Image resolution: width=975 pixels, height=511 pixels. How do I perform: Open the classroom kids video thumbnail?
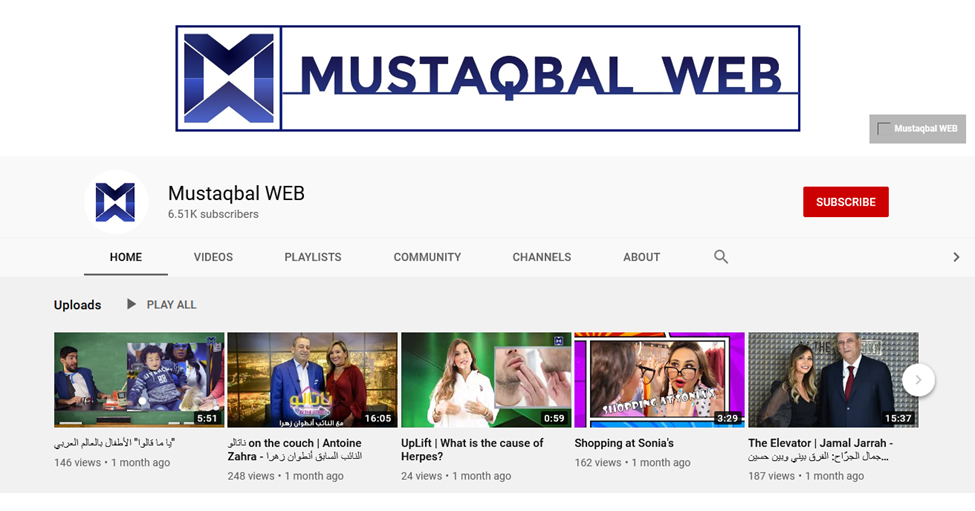point(139,380)
